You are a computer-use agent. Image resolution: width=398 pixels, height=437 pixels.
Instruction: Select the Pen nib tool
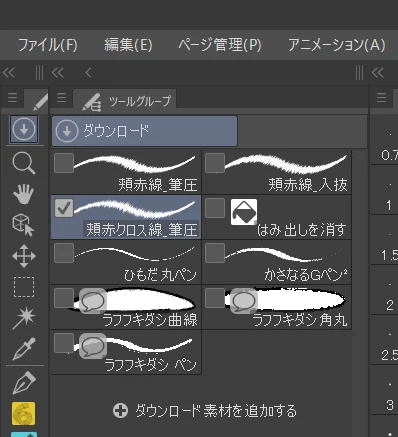[24, 382]
